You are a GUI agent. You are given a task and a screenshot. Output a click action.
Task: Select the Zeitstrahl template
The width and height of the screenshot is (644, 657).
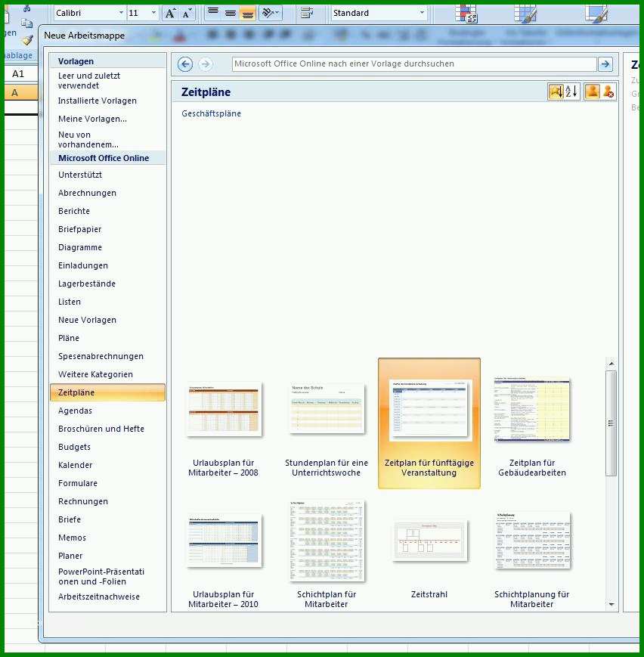(429, 555)
